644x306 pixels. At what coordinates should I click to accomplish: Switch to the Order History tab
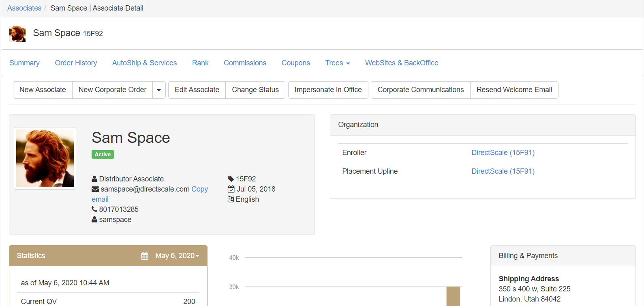(76, 63)
